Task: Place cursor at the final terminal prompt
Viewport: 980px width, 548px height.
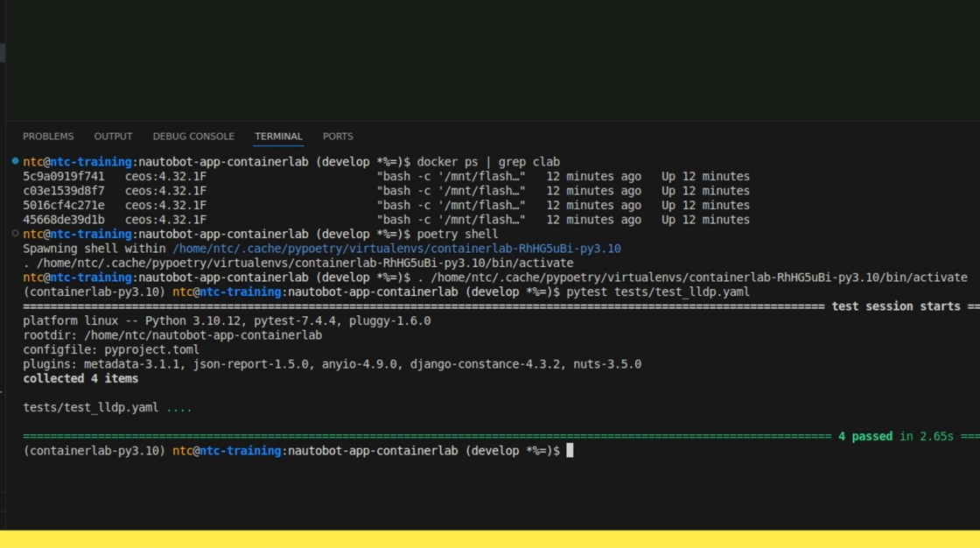Action: [x=570, y=451]
